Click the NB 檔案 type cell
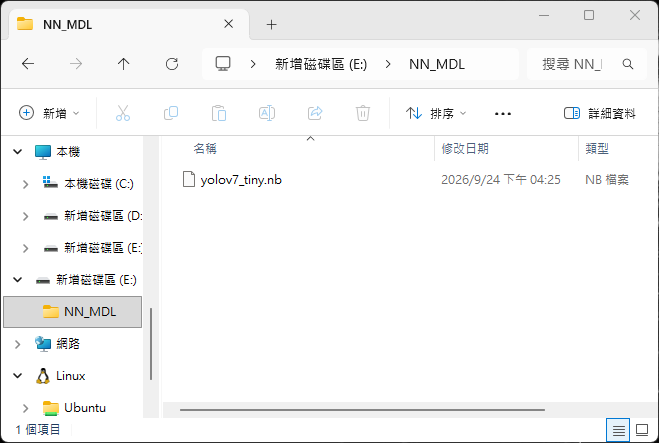The height and width of the screenshot is (443, 659). point(607,180)
